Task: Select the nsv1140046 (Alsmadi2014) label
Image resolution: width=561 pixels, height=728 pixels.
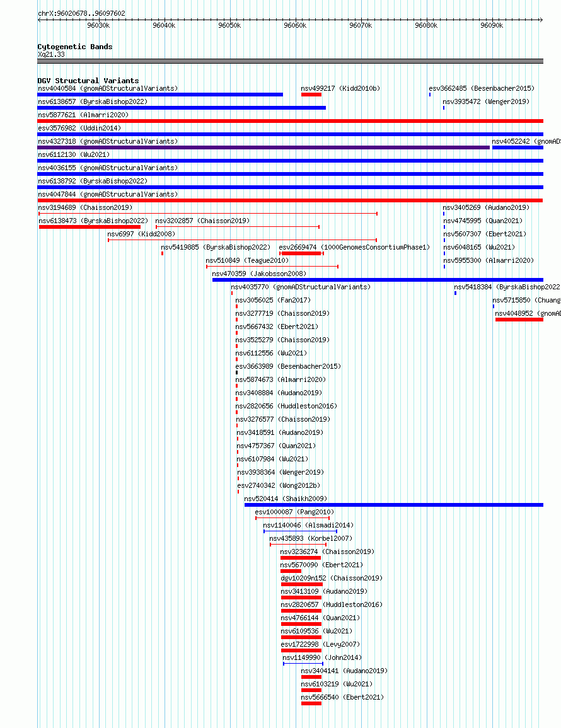Action: pyautogui.click(x=308, y=525)
